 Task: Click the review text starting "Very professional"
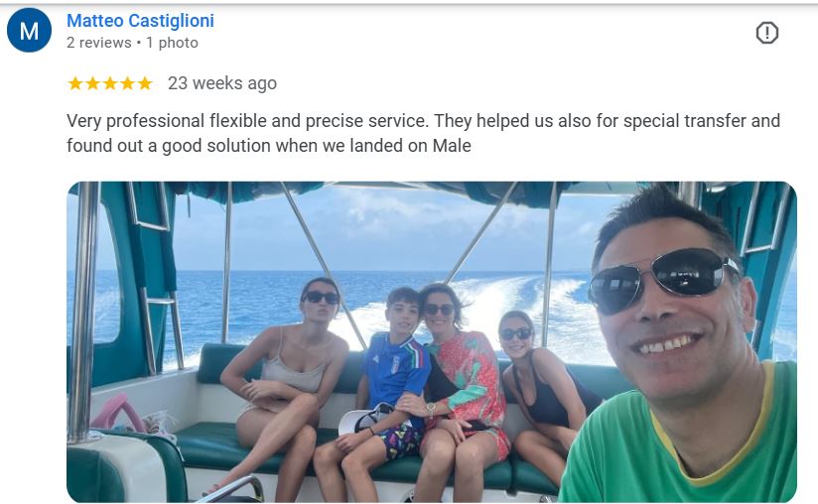point(423,133)
